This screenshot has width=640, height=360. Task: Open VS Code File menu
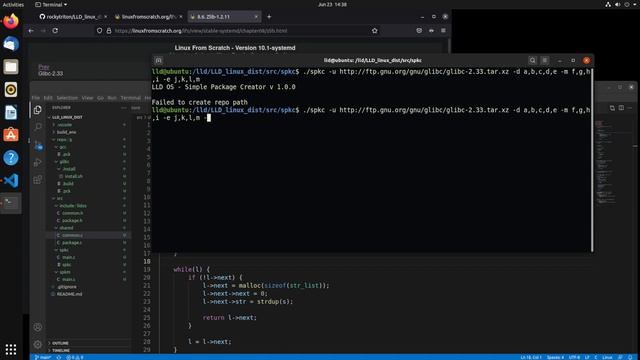pyautogui.click(x=36, y=98)
